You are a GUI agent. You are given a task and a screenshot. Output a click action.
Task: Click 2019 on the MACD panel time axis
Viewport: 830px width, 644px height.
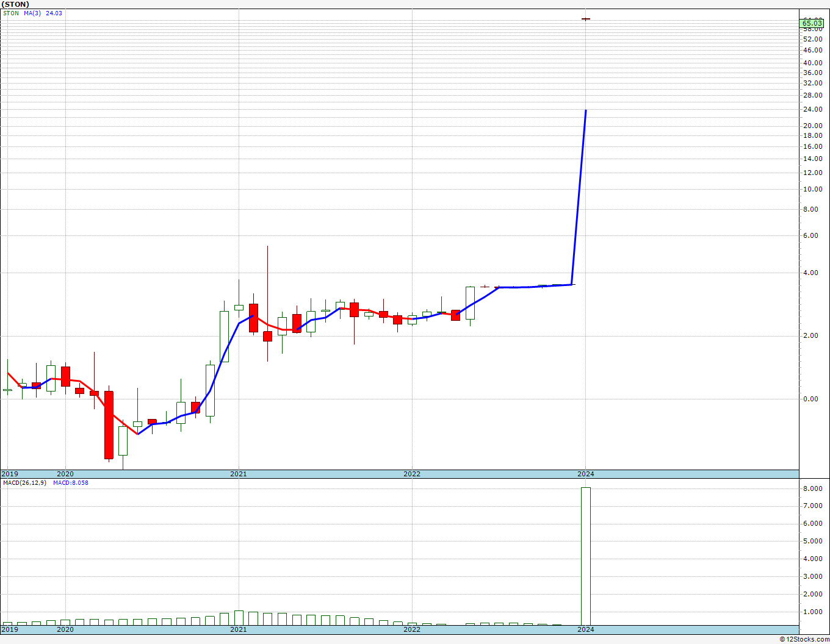10,629
